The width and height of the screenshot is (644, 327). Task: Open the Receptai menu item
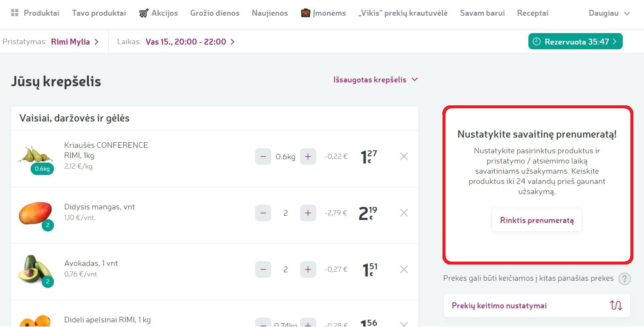click(532, 13)
